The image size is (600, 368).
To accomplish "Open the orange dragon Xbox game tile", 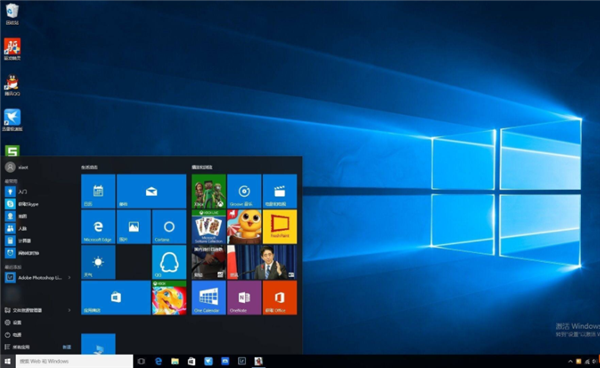I will (x=169, y=298).
